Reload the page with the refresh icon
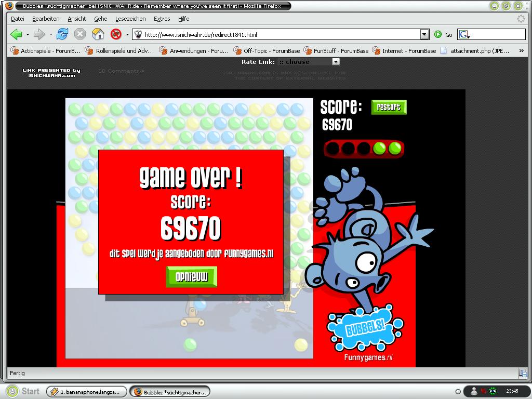This screenshot has width=532, height=399. (x=62, y=34)
